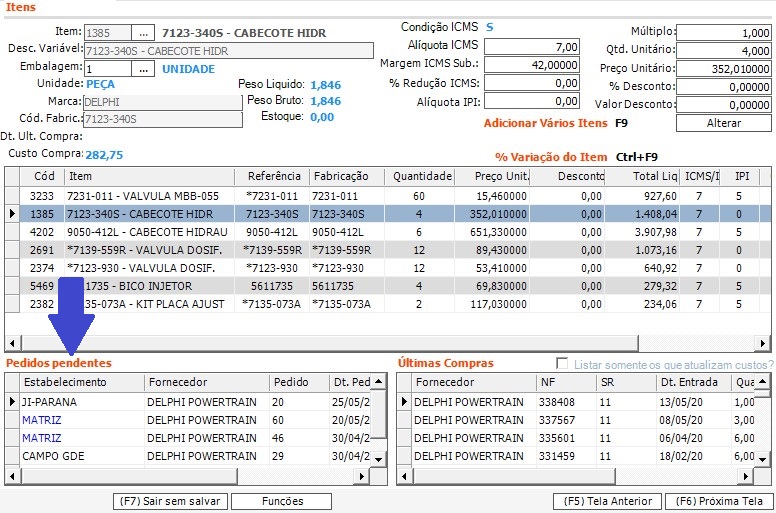The width and height of the screenshot is (776, 513).
Task: Open the Embalagem lookup ellipsis button
Action: 144,69
